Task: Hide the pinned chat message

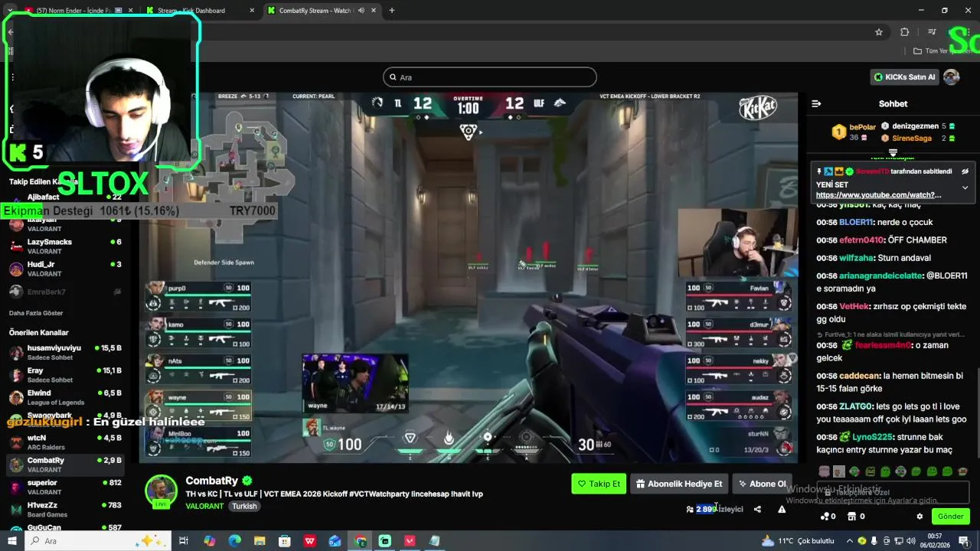Action: (x=965, y=171)
